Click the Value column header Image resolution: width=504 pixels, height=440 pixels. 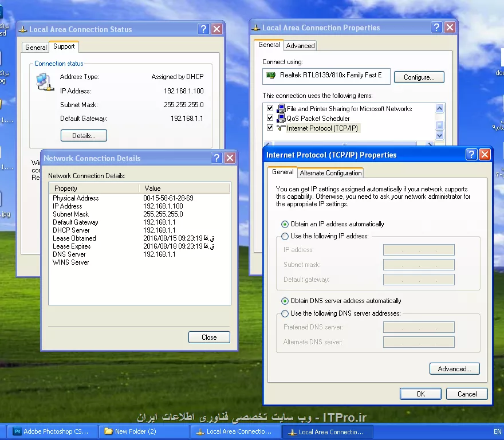pyautogui.click(x=184, y=188)
